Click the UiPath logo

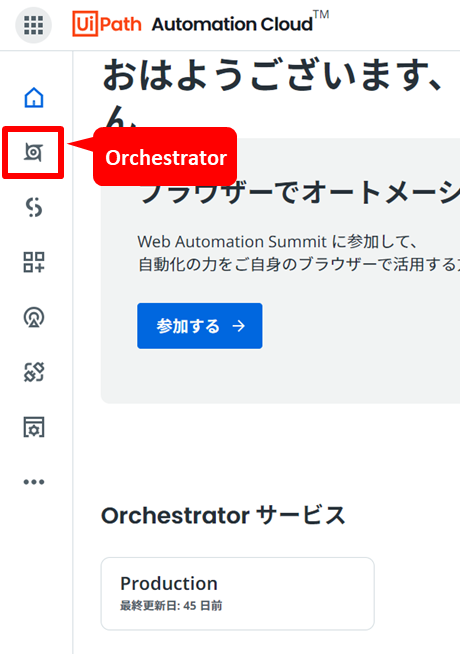point(107,24)
